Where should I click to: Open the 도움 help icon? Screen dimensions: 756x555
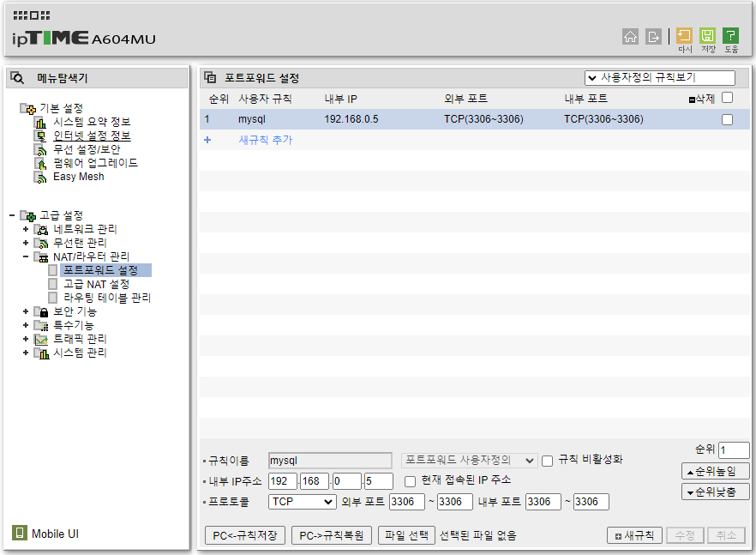(x=730, y=36)
